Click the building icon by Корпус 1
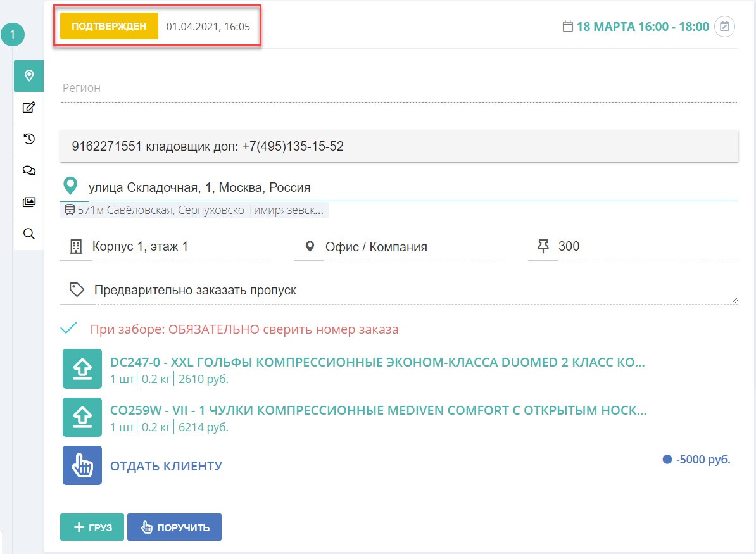Image resolution: width=756 pixels, height=554 pixels. pyautogui.click(x=76, y=246)
